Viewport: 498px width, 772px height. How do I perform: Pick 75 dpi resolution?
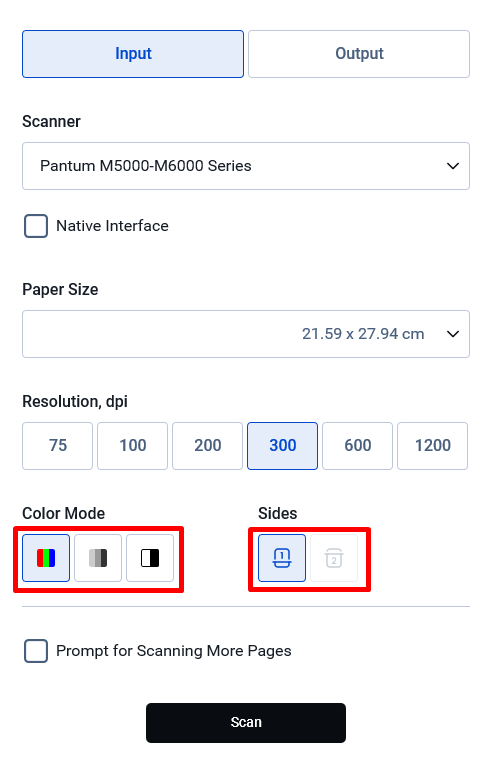58,446
